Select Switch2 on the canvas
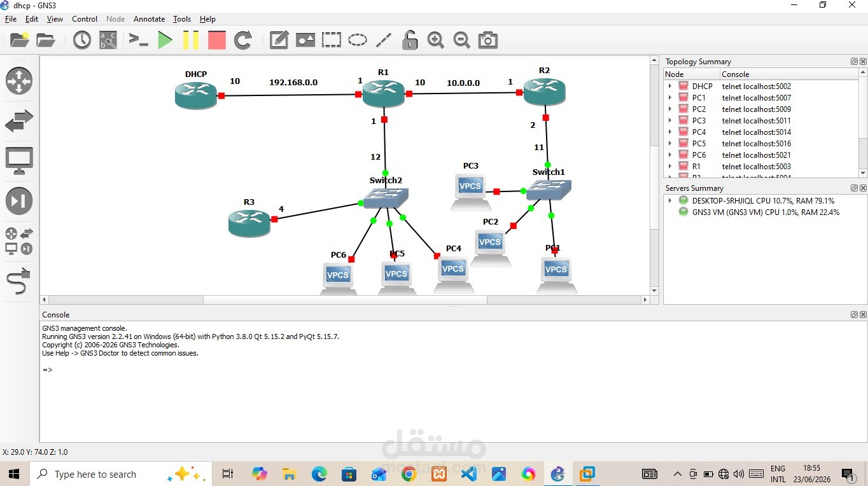The width and height of the screenshot is (868, 486). (x=386, y=197)
